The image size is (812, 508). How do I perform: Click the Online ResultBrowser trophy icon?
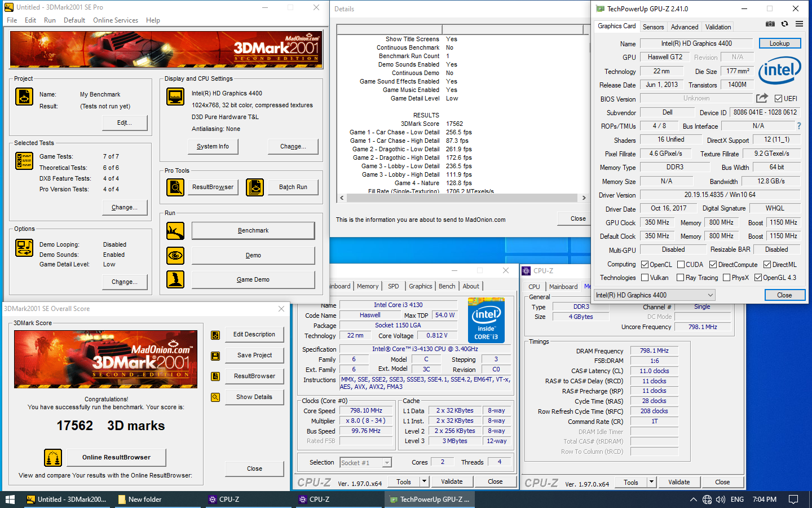tap(53, 457)
